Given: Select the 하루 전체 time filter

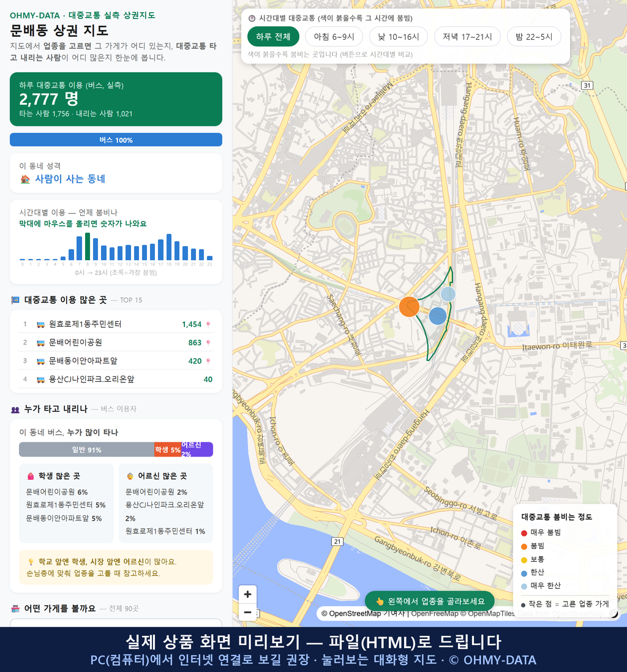Looking at the screenshot, I should [x=273, y=37].
